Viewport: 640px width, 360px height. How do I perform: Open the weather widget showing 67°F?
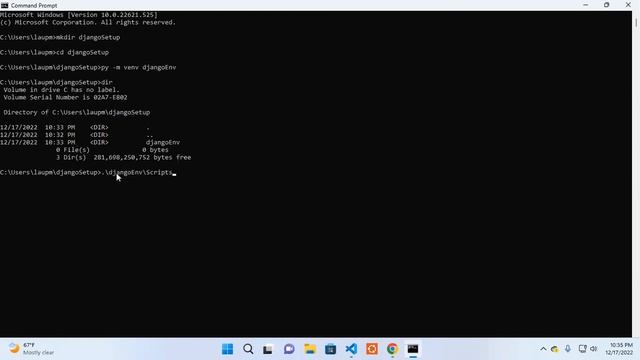(31, 349)
